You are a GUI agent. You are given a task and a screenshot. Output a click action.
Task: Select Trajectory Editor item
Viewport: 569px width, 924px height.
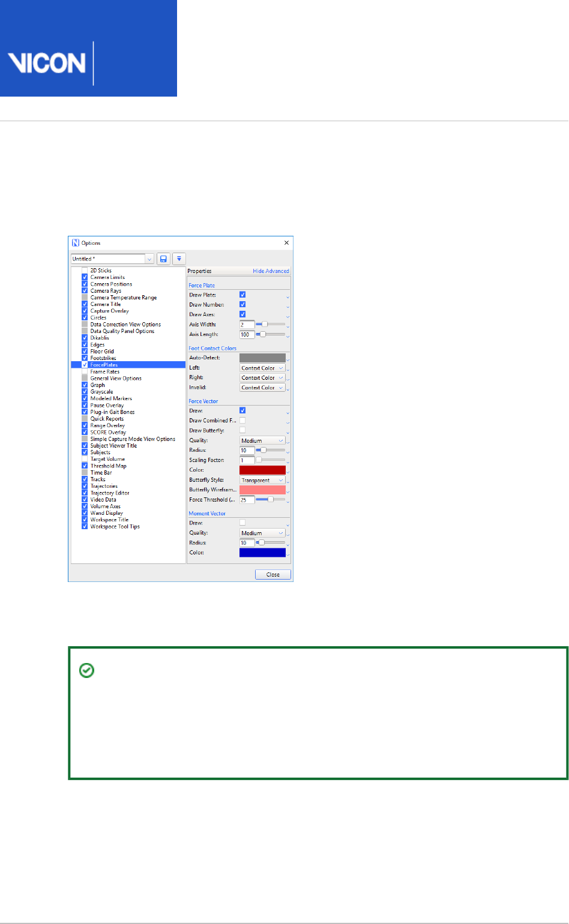click(x=110, y=493)
